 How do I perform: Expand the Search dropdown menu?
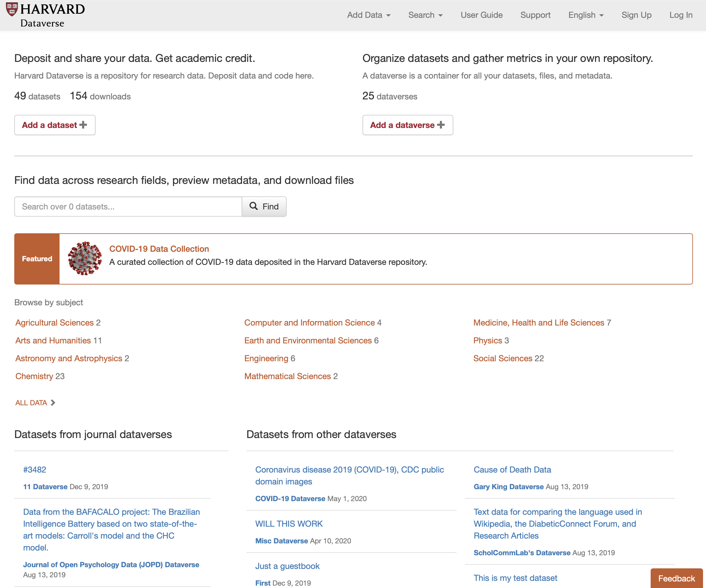425,15
